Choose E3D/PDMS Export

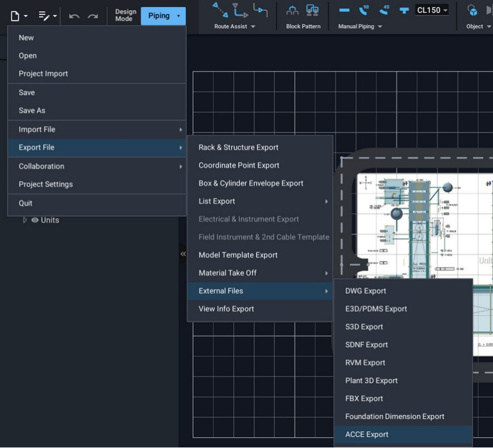pyautogui.click(x=403, y=309)
